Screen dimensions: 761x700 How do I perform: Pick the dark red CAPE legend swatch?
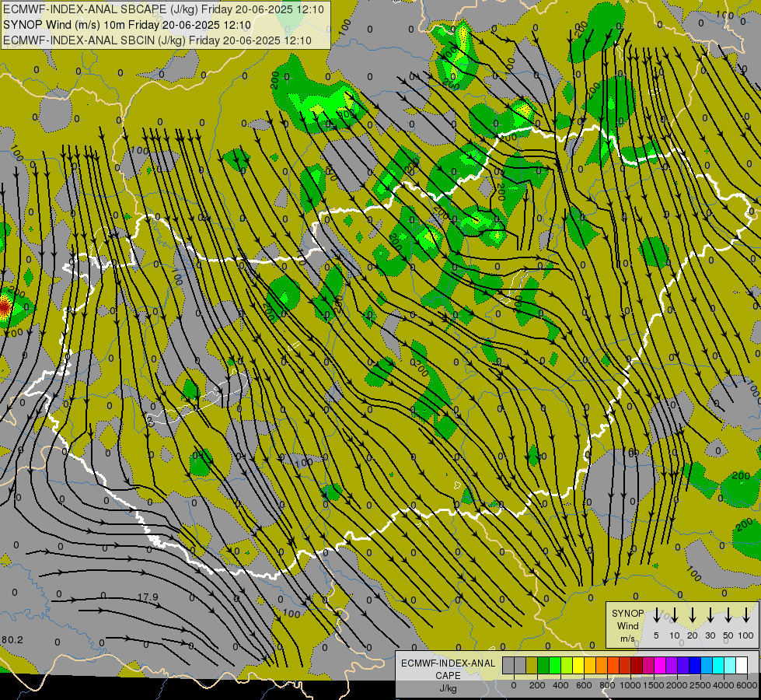click(x=637, y=665)
